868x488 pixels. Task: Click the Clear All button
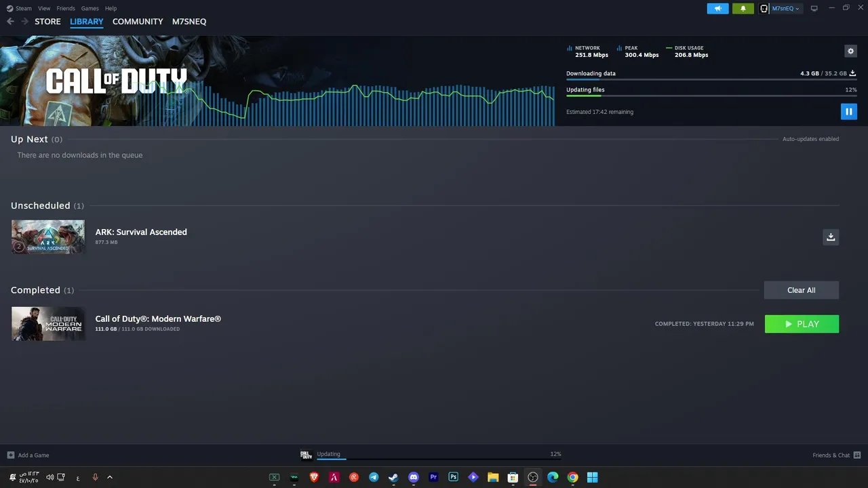click(x=802, y=290)
